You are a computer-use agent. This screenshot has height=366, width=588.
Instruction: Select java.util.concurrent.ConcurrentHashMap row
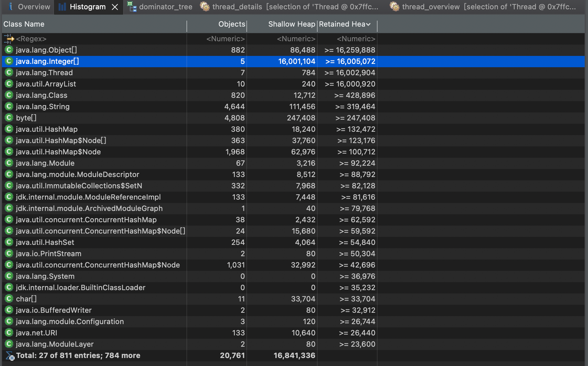pyautogui.click(x=293, y=220)
